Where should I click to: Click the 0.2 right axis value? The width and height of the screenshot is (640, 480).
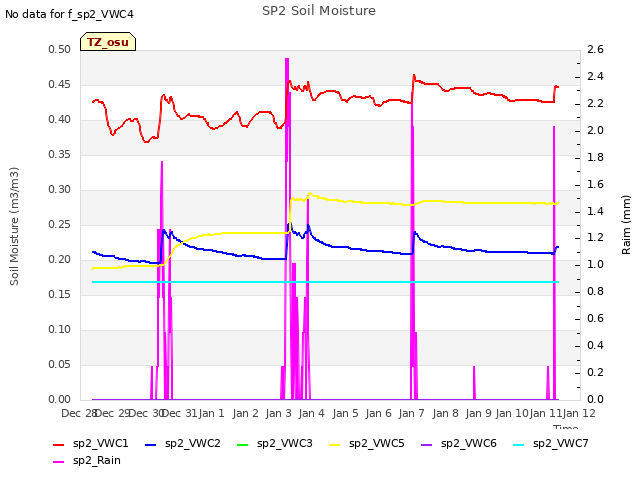595,372
